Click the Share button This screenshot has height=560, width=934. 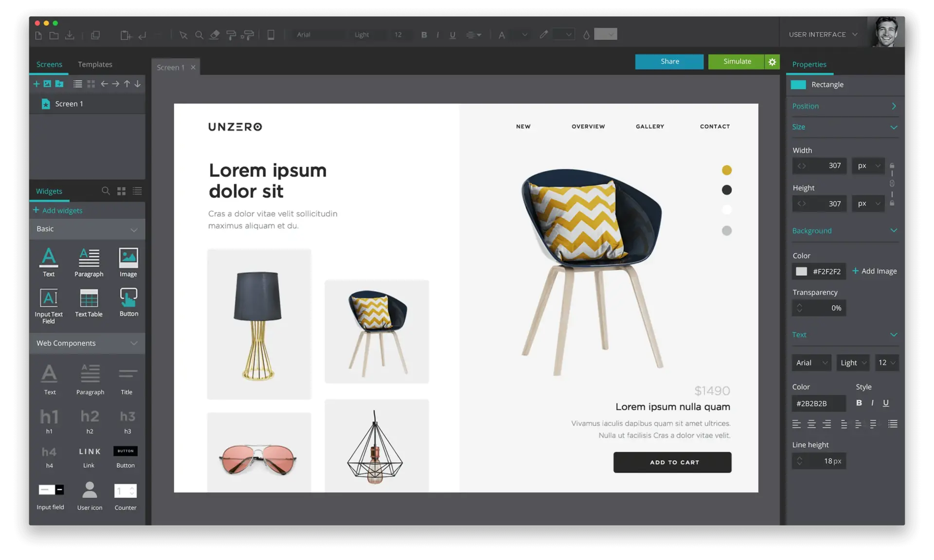pyautogui.click(x=670, y=61)
